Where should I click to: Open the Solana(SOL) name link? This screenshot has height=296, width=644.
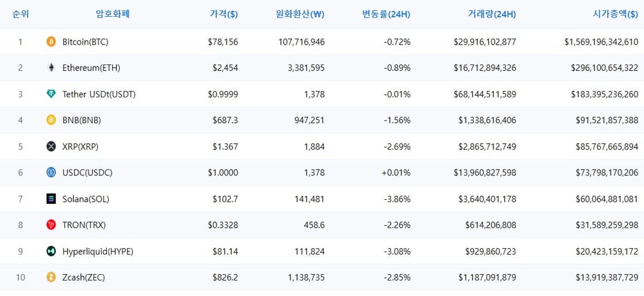(x=86, y=199)
